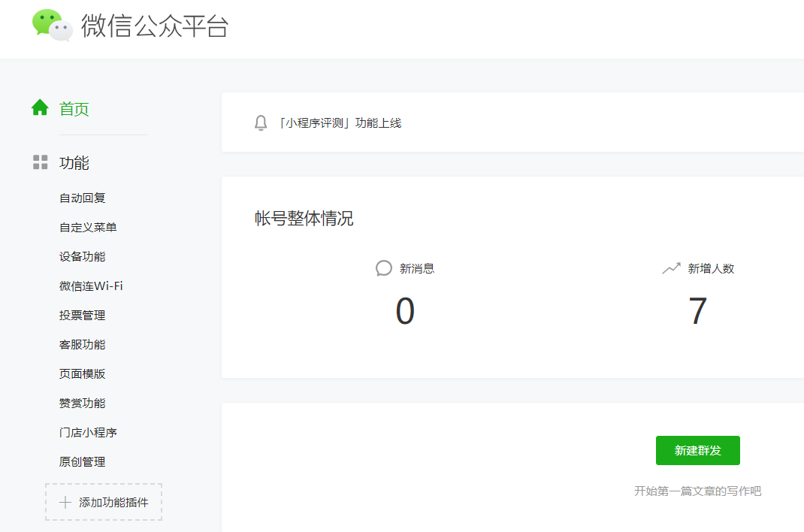Click the chat bubble icon by 新消息
Image resolution: width=804 pixels, height=532 pixels.
click(x=383, y=268)
